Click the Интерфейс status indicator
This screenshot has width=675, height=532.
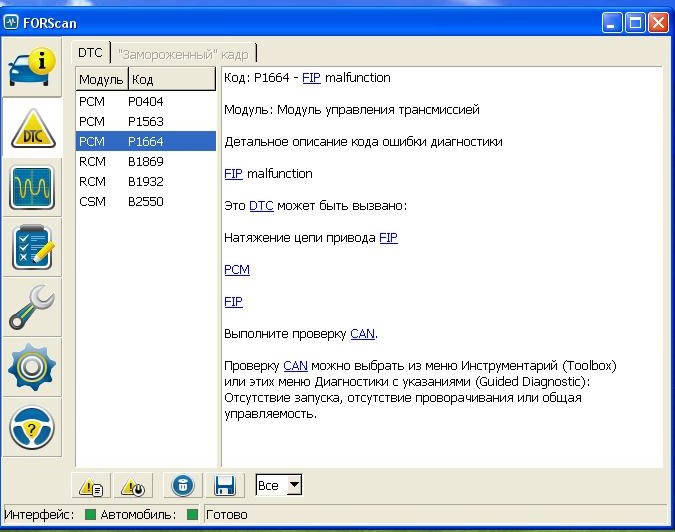(90, 514)
